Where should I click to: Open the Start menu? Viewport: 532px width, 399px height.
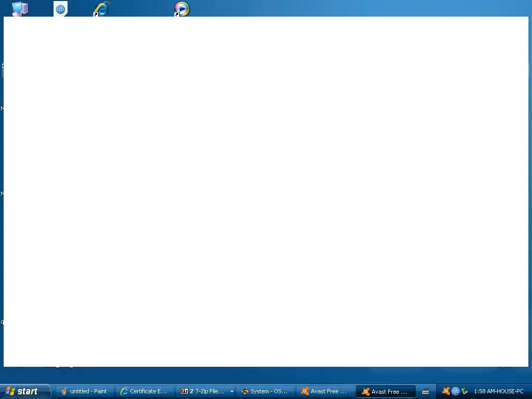coord(24,391)
